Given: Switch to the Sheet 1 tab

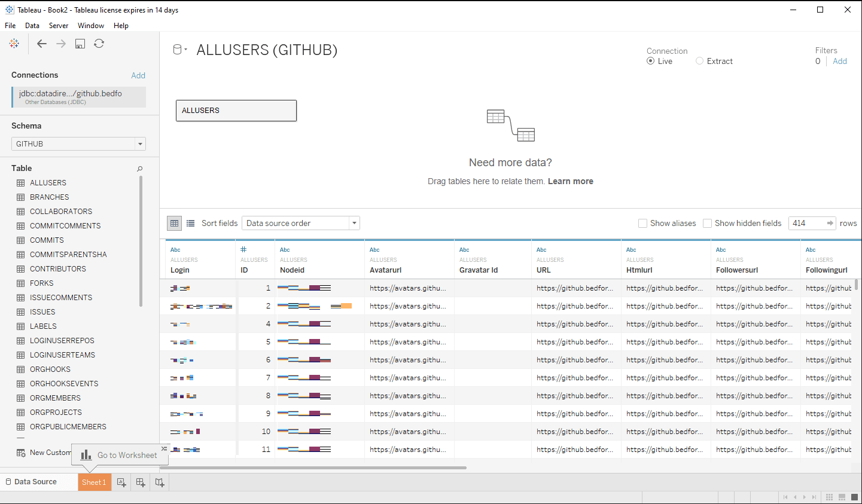Looking at the screenshot, I should 95,482.
